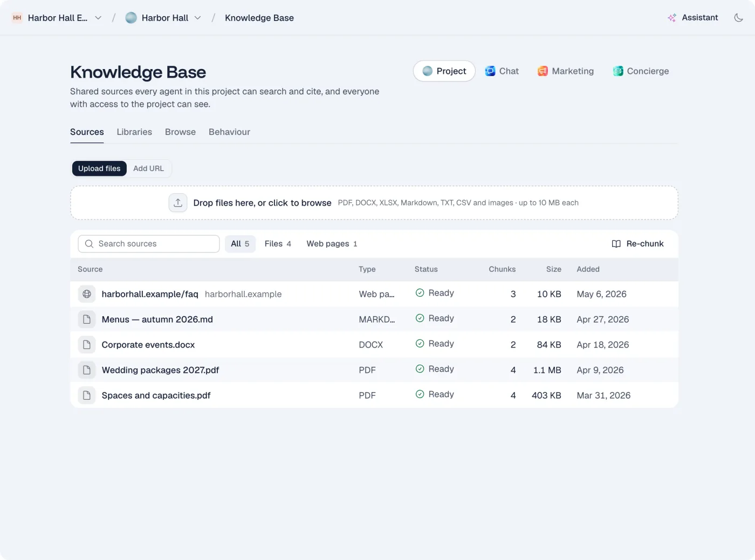The height and width of the screenshot is (560, 755).
Task: Open harborhall.example/faq source
Action: (x=150, y=294)
